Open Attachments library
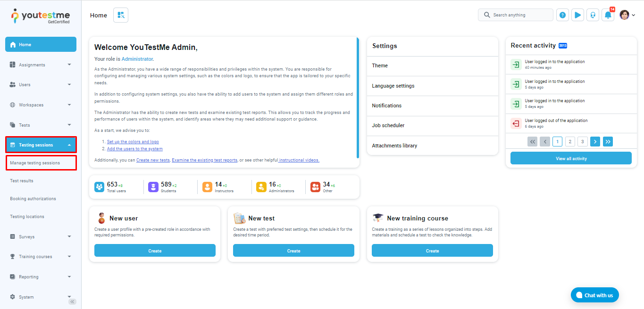 pos(433,146)
